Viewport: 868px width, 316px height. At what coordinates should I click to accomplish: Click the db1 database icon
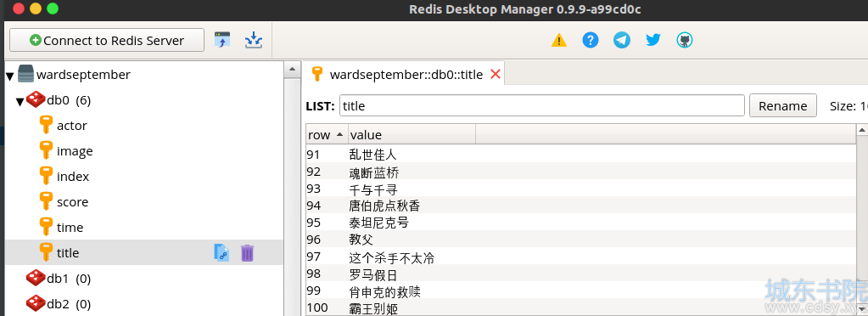click(x=36, y=278)
